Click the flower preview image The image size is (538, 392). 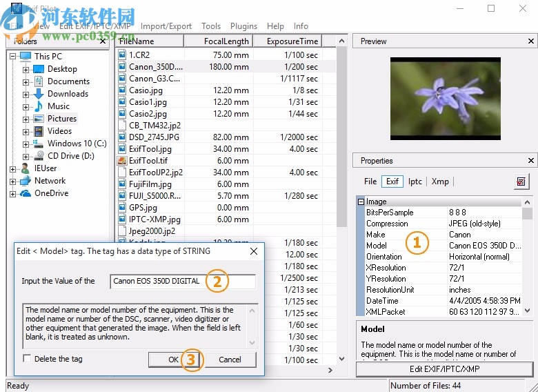(446, 99)
